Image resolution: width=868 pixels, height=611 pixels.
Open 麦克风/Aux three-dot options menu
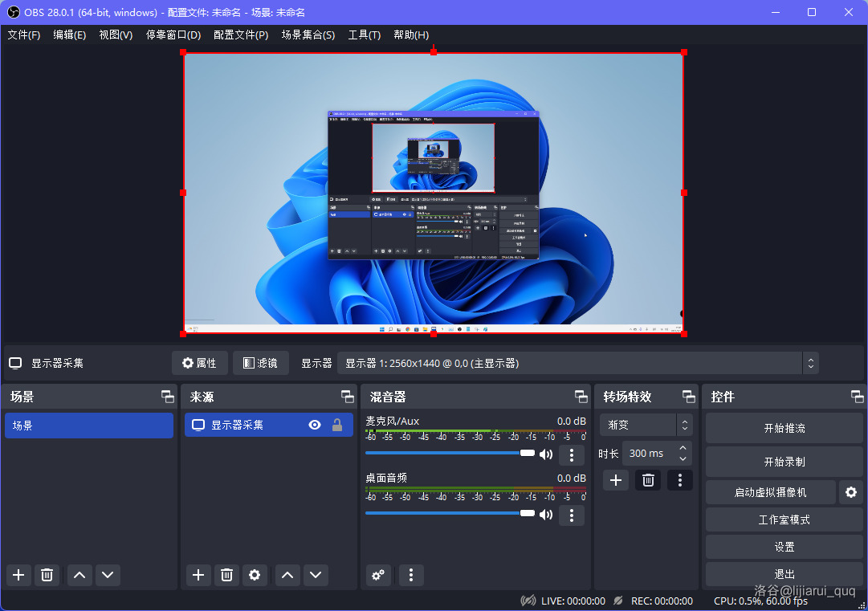(572, 455)
